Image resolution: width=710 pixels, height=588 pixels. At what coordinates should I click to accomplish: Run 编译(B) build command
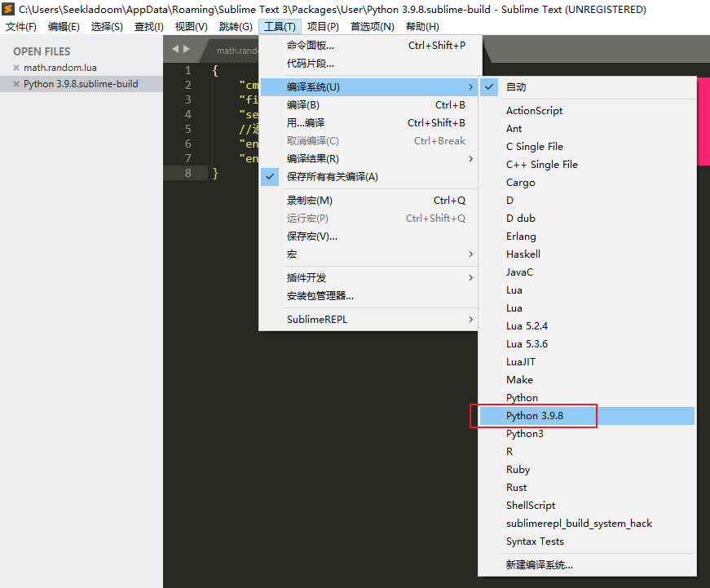369,105
